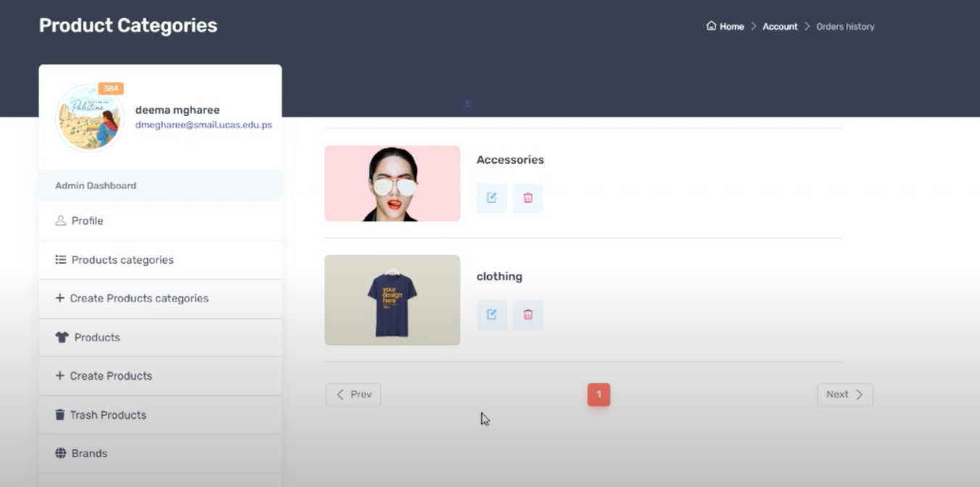The width and height of the screenshot is (980, 487).
Task: Click the Product Categories page title
Action: (128, 25)
